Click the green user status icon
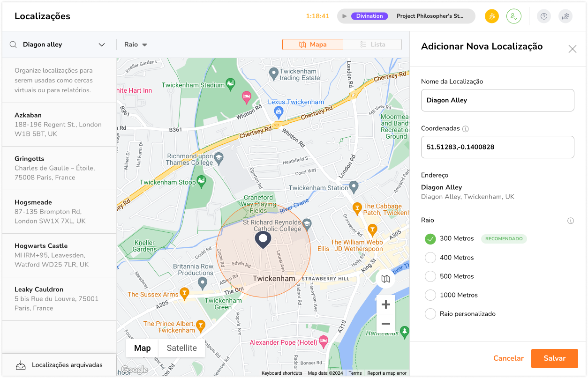Viewport: 588px width, 378px height. pyautogui.click(x=514, y=16)
